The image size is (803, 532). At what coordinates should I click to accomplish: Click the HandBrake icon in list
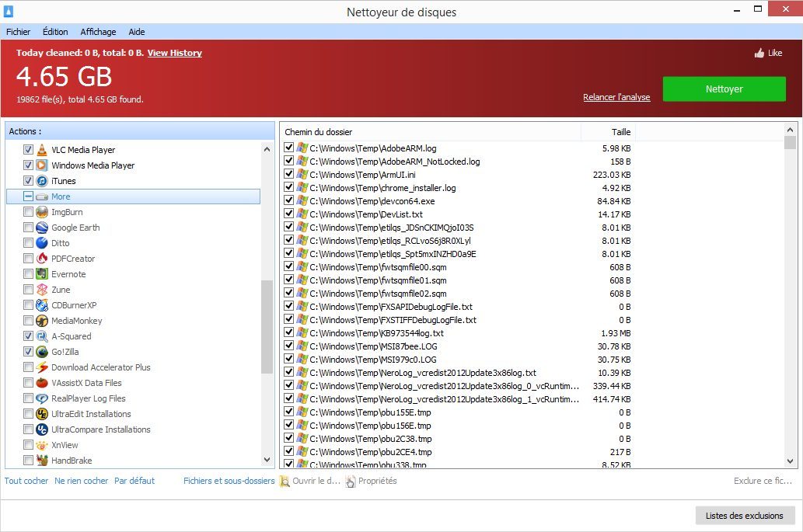tap(42, 461)
